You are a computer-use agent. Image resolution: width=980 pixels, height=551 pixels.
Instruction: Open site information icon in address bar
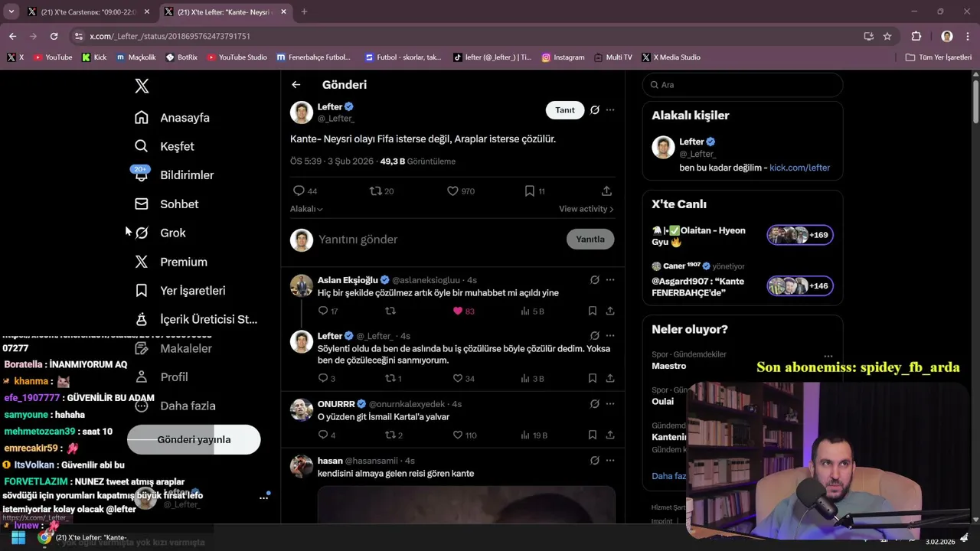pyautogui.click(x=78, y=36)
